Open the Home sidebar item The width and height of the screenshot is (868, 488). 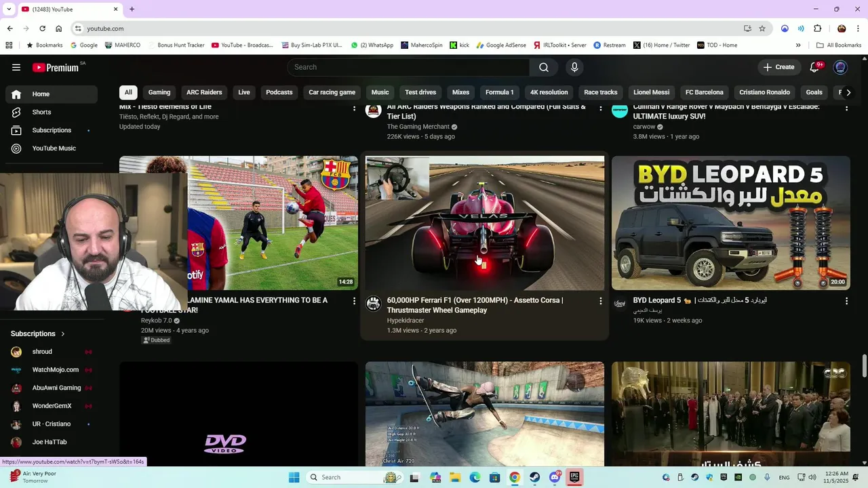pos(51,94)
